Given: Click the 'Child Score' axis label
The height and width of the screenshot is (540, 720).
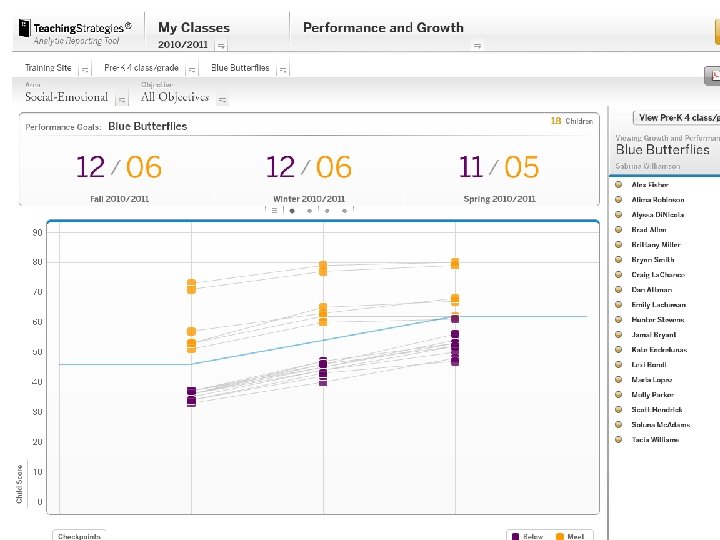Looking at the screenshot, I should (19, 484).
